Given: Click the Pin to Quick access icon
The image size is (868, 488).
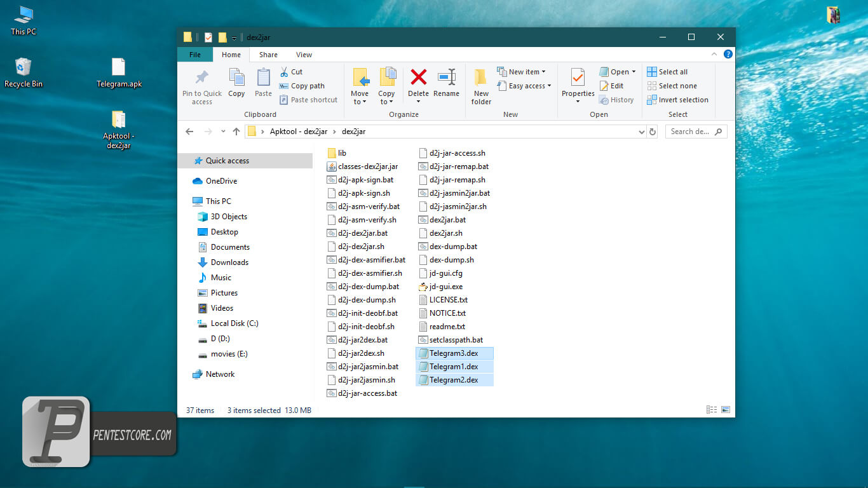Looking at the screenshot, I should (x=202, y=78).
